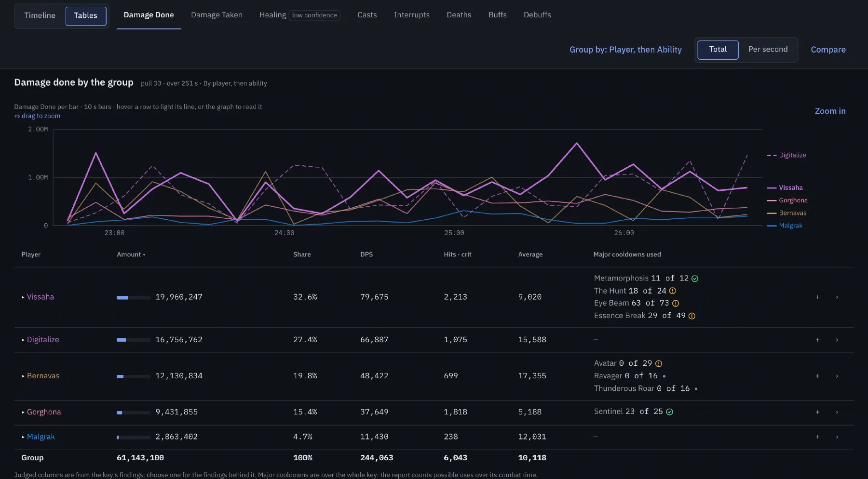Click the DPS column header
The image size is (868, 479).
[366, 254]
